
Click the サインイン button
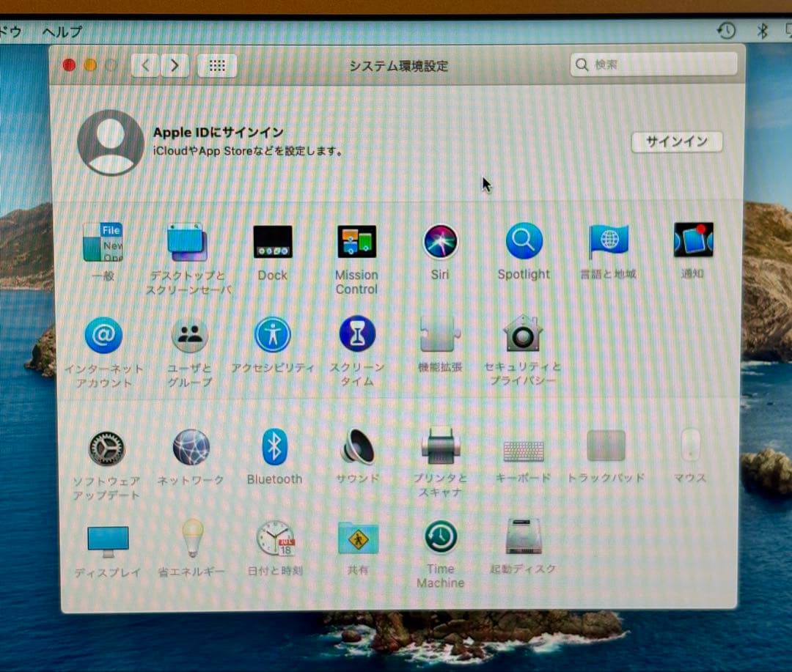tap(676, 142)
